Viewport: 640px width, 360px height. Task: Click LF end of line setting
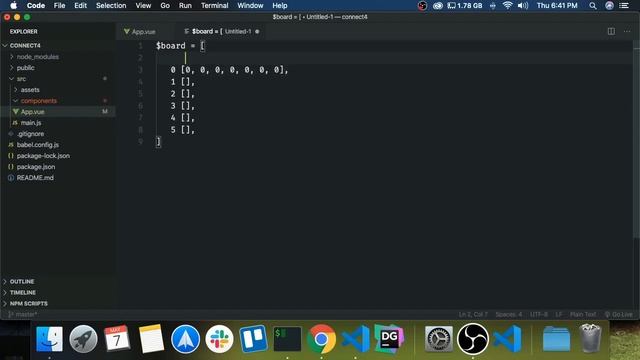559,315
